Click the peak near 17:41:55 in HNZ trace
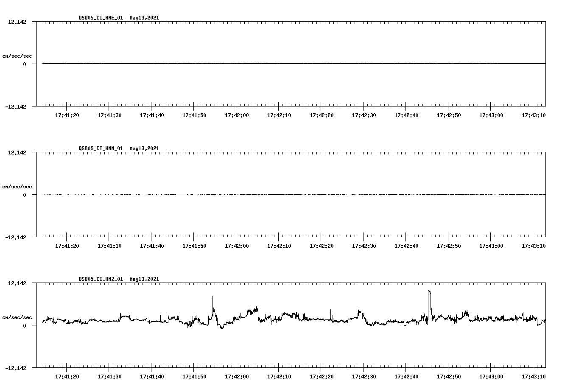Screen dimensions: 576x392 coord(213,299)
